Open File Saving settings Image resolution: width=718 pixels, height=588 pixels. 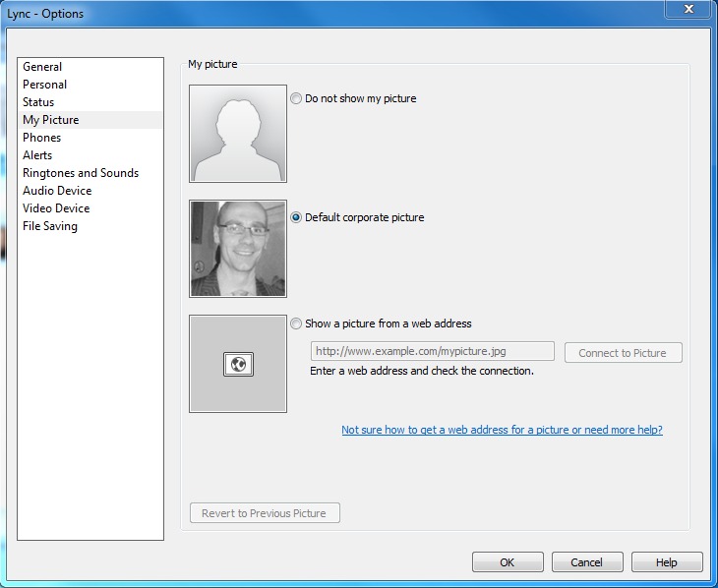pos(90,226)
